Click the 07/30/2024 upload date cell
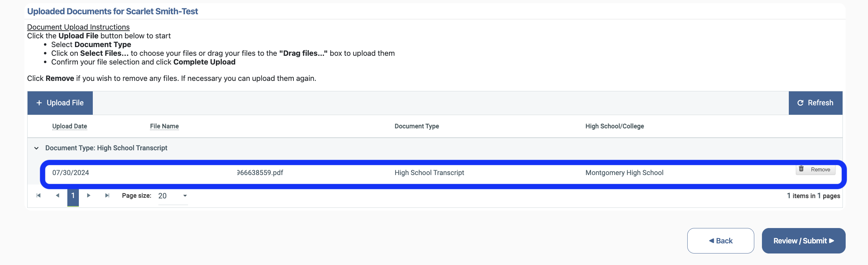This screenshot has width=868, height=265. coord(70,173)
